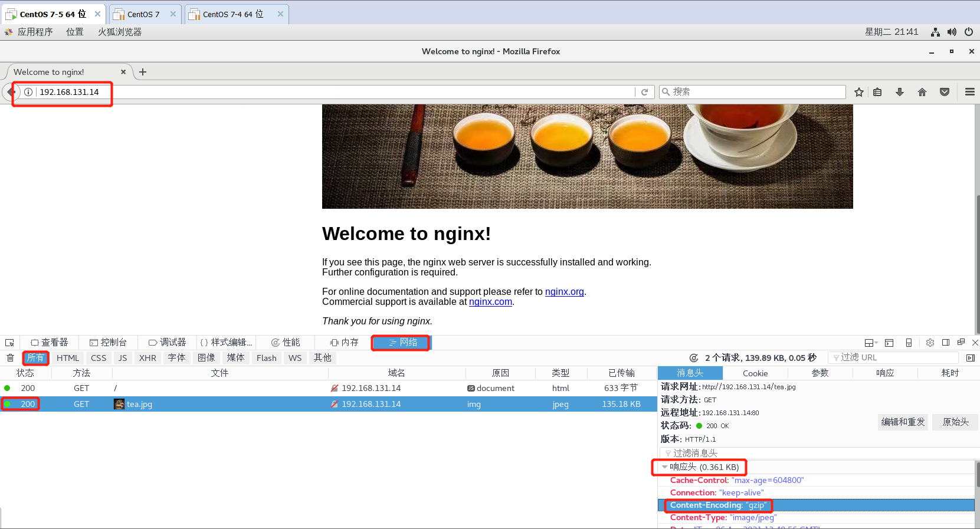Switch to the 查看器 inspector tab
This screenshot has width=980, height=529.
coord(50,343)
